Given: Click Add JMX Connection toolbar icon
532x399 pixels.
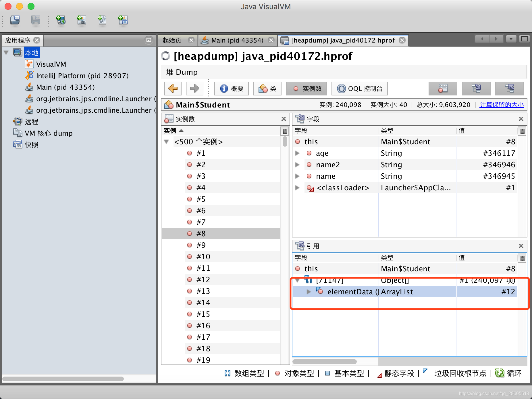Looking at the screenshot, I should coord(82,20).
